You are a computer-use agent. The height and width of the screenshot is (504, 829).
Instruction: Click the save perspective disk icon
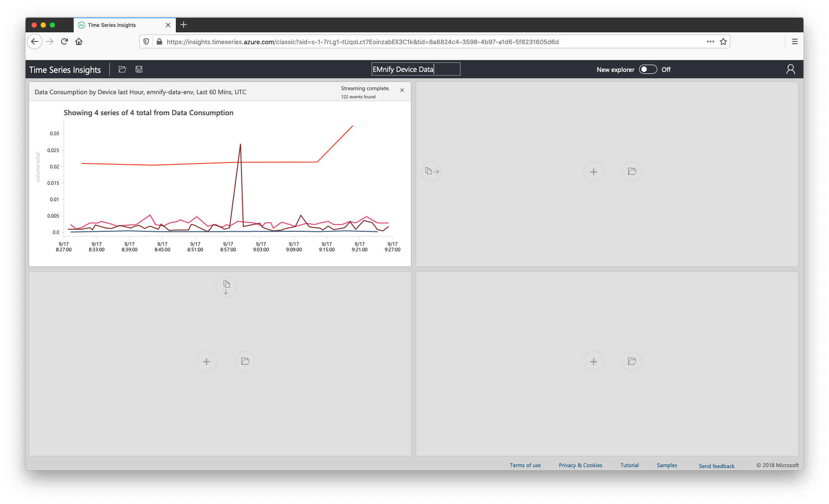[x=139, y=69]
